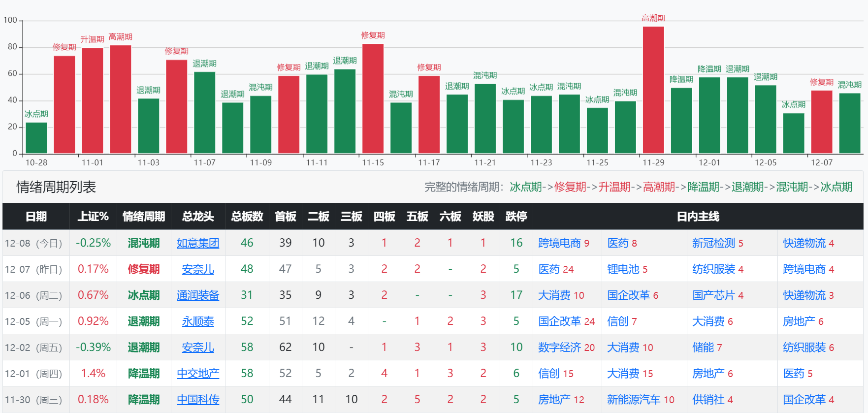The height and width of the screenshot is (413, 868).
Task: Select the red 修复期 bar at 11-17
Action: [429, 115]
